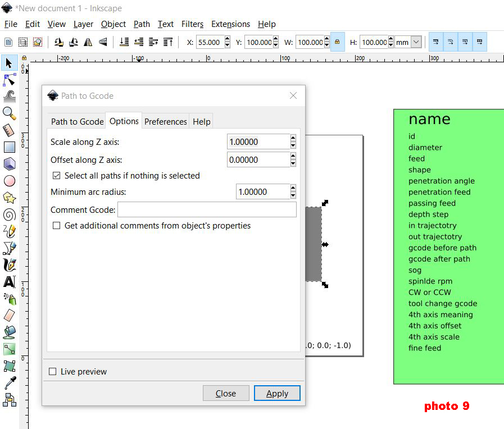Increase the X position value
This screenshot has width=504, height=429.
coord(227,39)
